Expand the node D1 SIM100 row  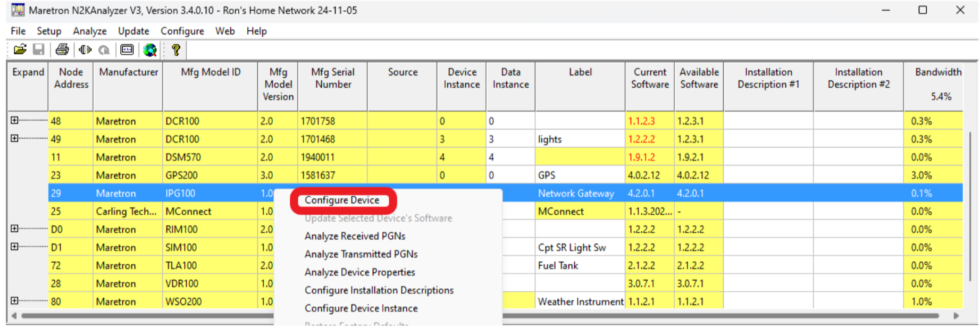click(x=14, y=247)
